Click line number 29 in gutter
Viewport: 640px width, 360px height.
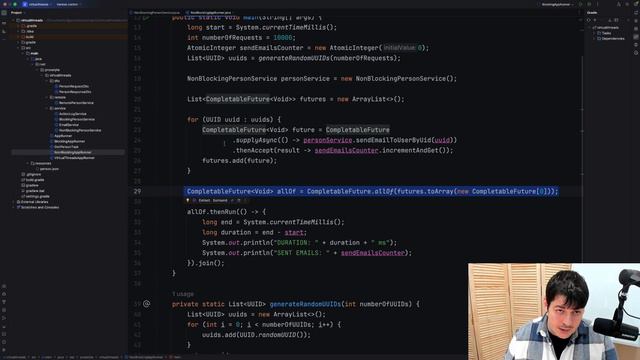(x=137, y=191)
